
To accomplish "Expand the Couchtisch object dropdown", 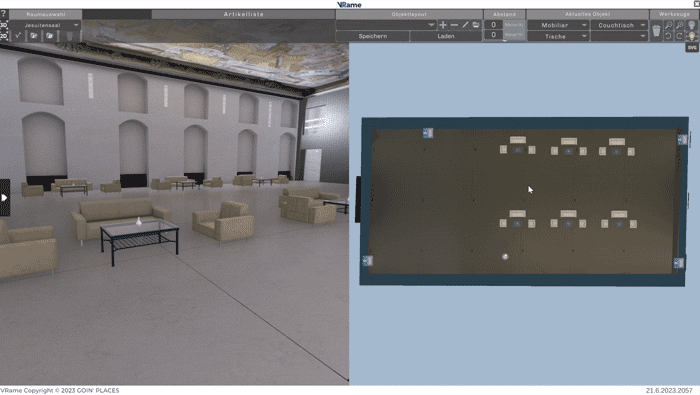I will click(619, 25).
